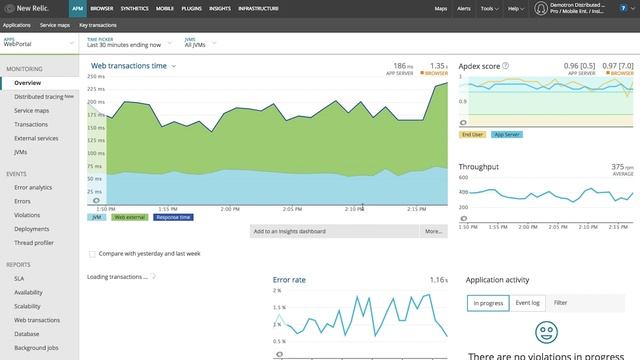Screen dimensions: 640x360
Task: Open Scalability report in sidebar
Action: click(x=27, y=307)
